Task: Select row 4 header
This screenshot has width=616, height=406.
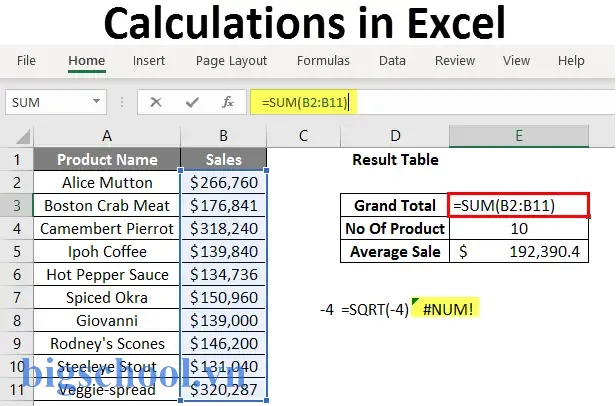Action: click(x=16, y=228)
